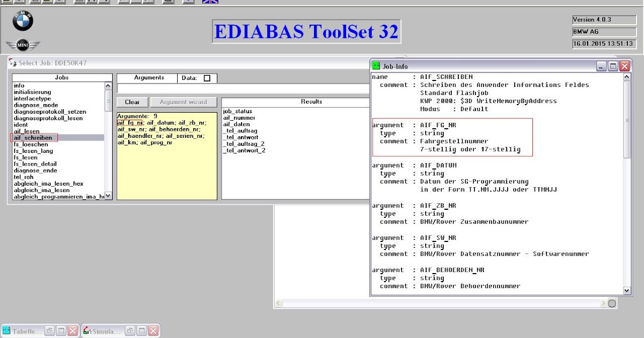Click the '_tel_antwort' result
Screen dimensions: 644x338
pos(240,137)
